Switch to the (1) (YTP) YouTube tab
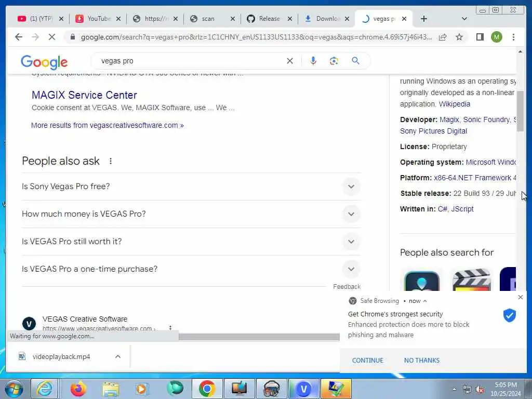This screenshot has width=532, height=399. coord(40,19)
